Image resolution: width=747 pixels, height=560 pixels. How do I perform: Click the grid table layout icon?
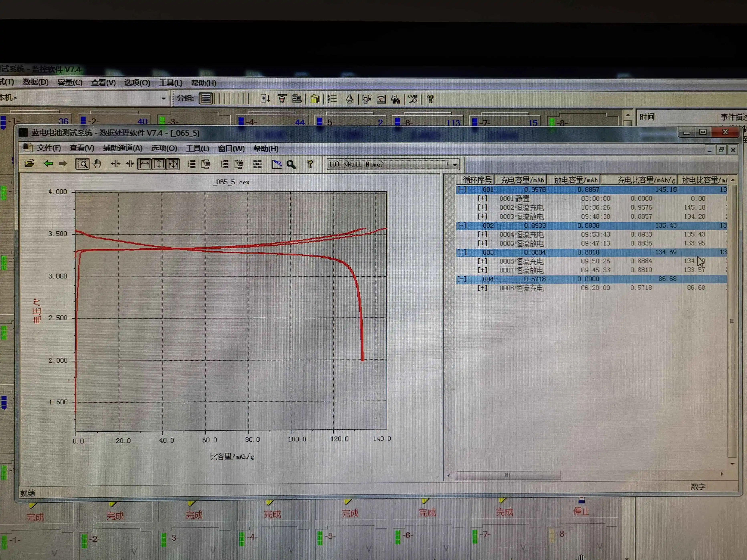[x=257, y=164]
